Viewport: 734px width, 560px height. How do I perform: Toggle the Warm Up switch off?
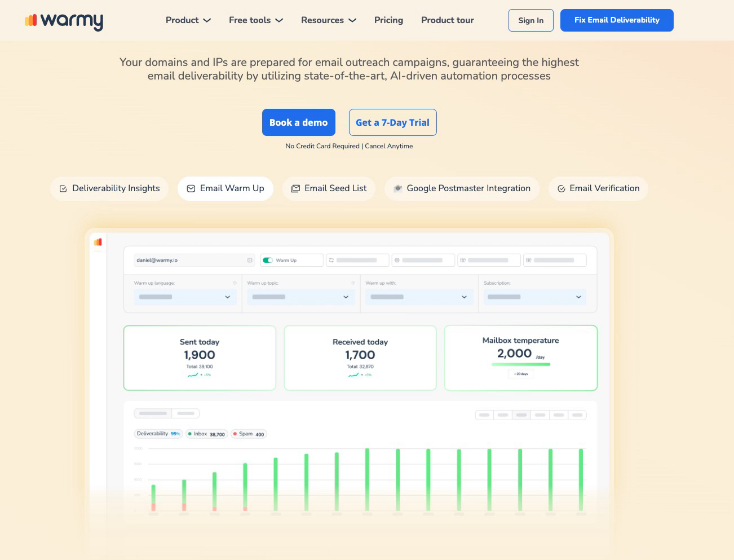(268, 261)
